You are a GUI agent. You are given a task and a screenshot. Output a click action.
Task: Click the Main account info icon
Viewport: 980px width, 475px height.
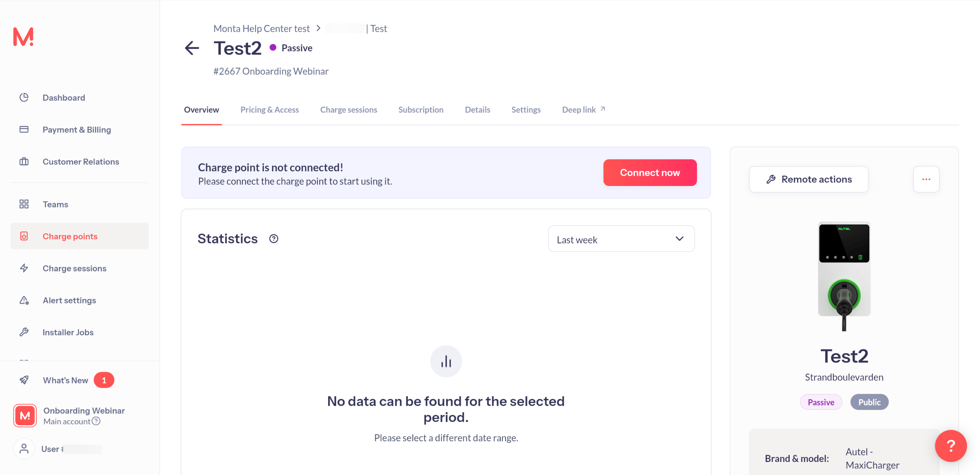pos(97,421)
